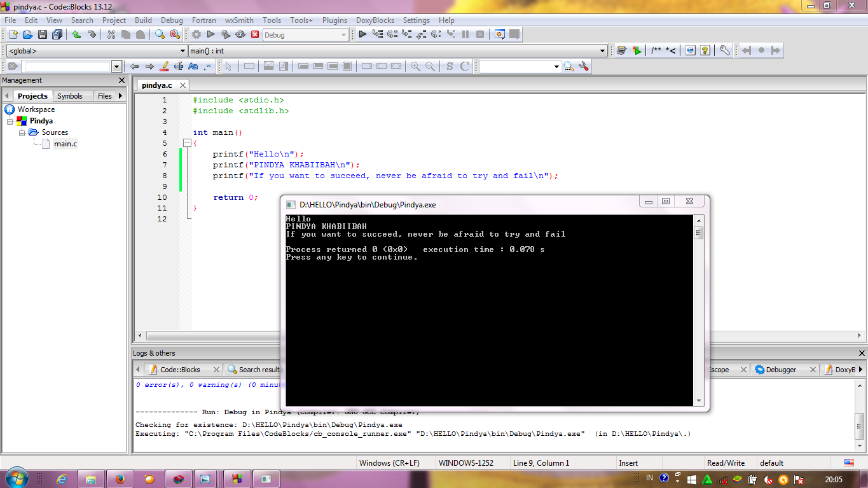Open the <global> scope dropdown
The image size is (868, 488).
coord(96,51)
